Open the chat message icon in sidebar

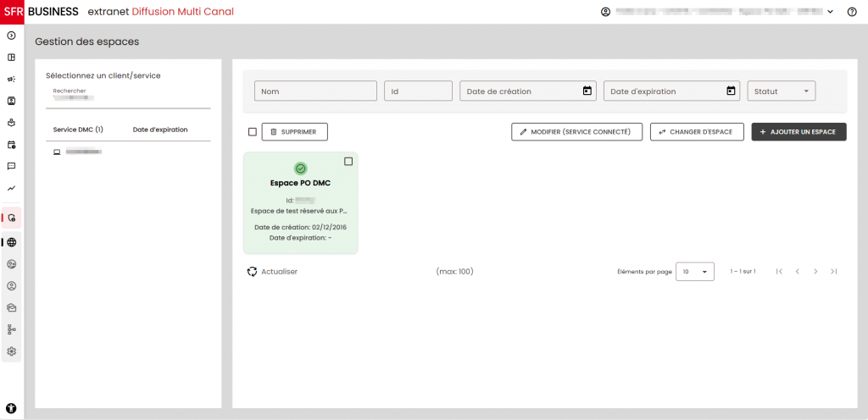pyautogui.click(x=12, y=166)
